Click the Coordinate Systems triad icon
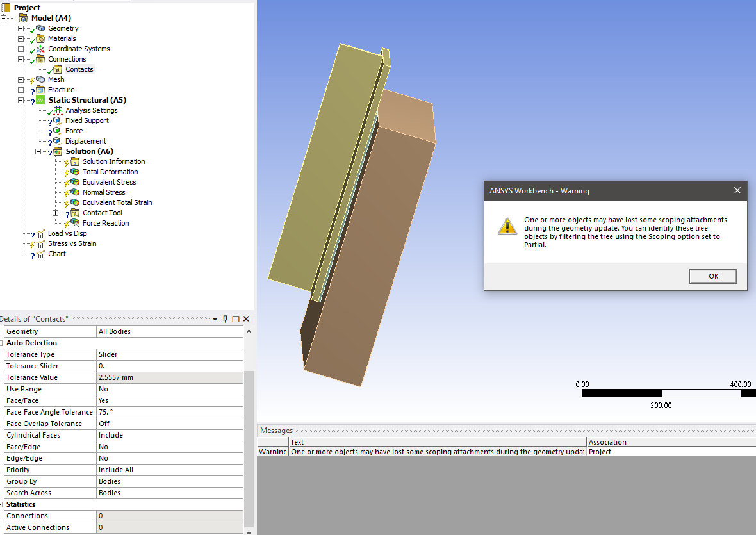Viewport: 756px width, 535px height. click(x=40, y=49)
